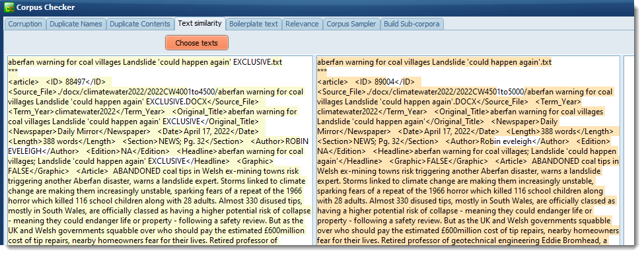Open the Corruption tab
Screen dimensions: 644x255
tap(25, 24)
